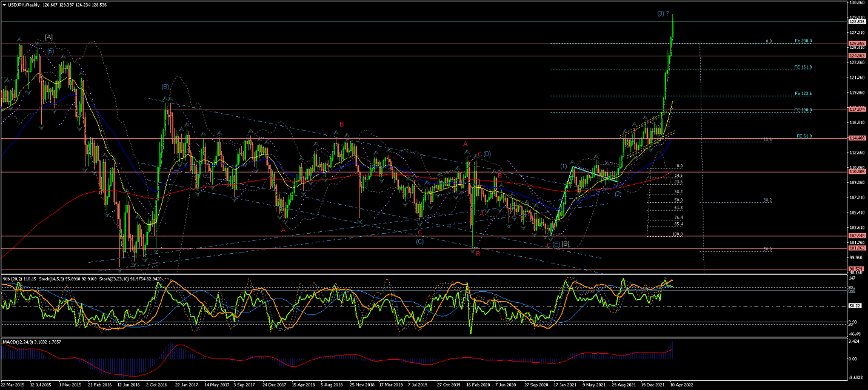This screenshot has height=390, width=868.
Task: Select the "(3) ?" wave label
Action: pos(663,13)
